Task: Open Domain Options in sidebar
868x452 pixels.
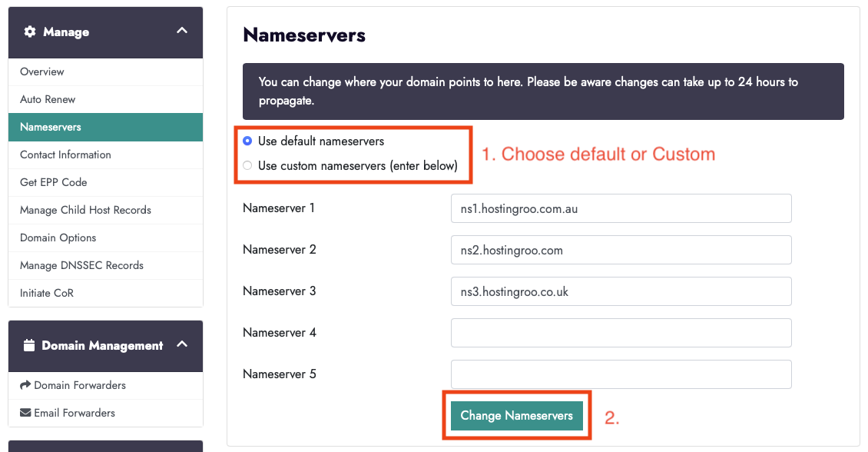Action: click(x=58, y=238)
